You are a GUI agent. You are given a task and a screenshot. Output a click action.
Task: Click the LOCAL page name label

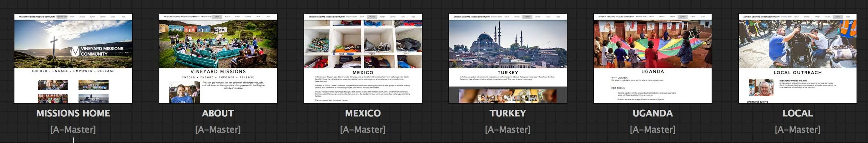coord(798,113)
